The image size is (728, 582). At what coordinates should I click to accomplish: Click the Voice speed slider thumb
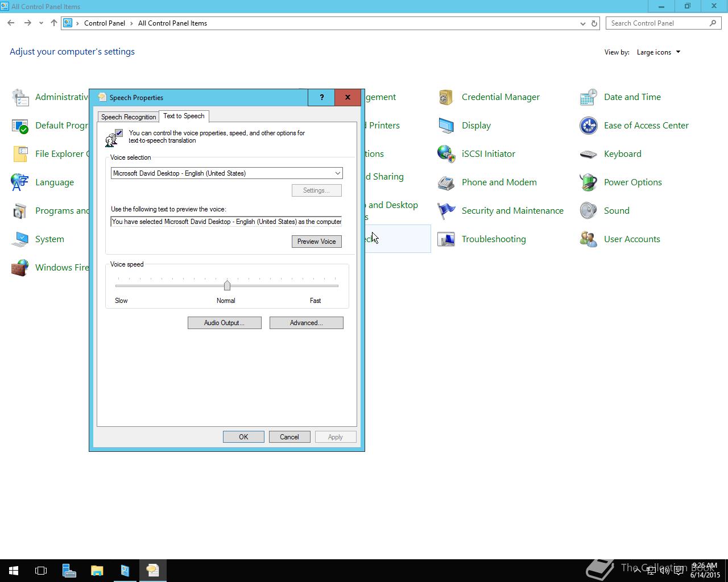227,285
